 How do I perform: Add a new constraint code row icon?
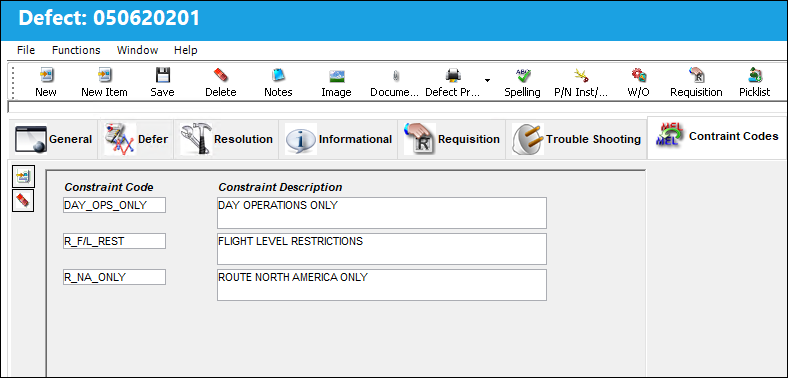click(23, 176)
